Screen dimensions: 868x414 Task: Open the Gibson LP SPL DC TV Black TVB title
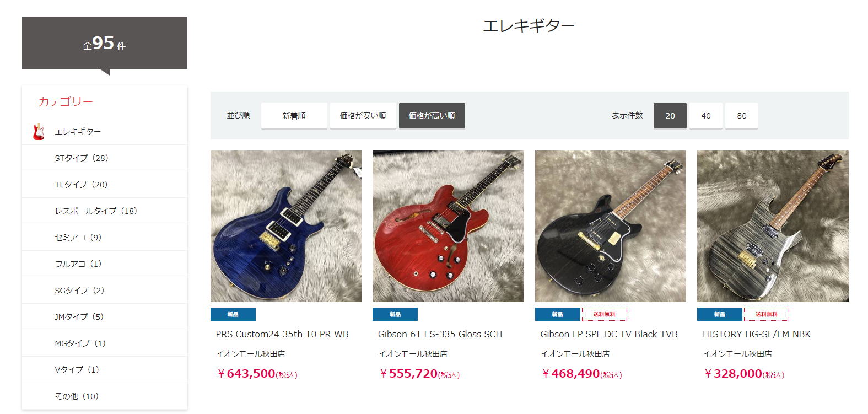[609, 334]
